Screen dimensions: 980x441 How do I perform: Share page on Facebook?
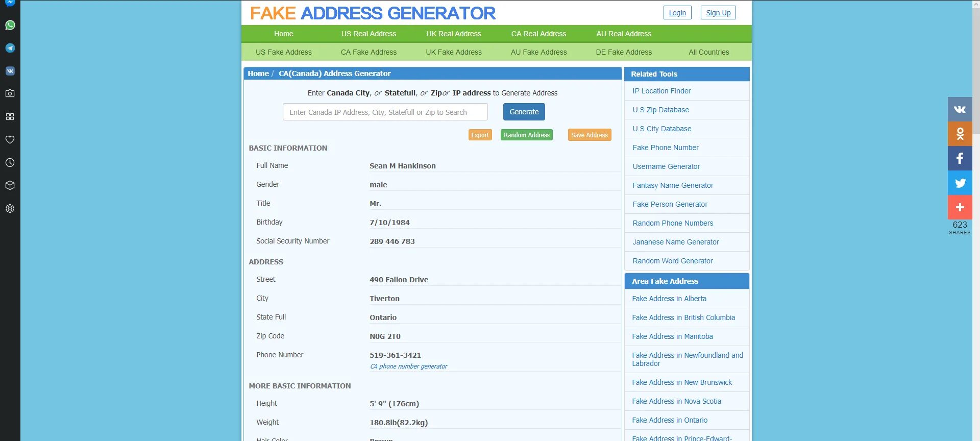click(960, 158)
